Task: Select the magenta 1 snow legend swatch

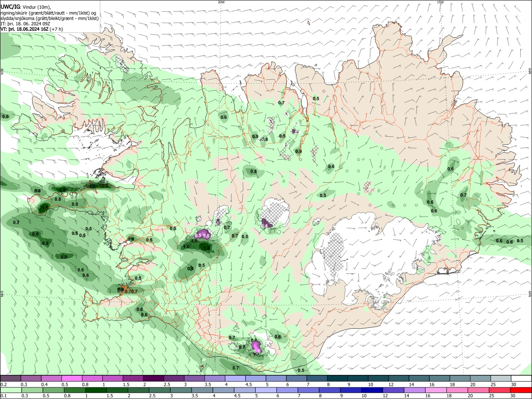Action: [113, 378]
